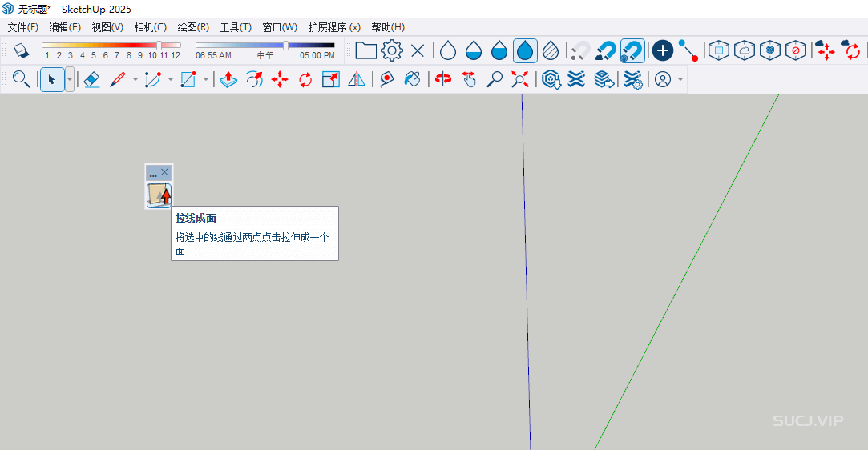Open the 3D Warehouse icon

(x=551, y=79)
